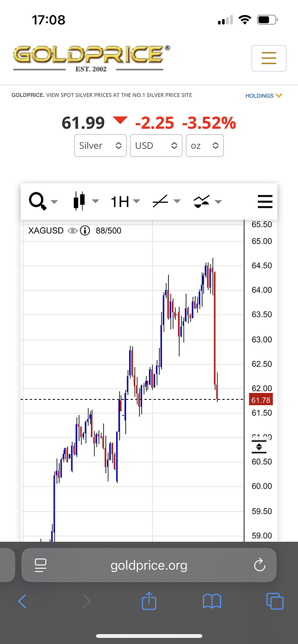Open the chart search zoom tool
298x644 pixels.
coord(38,201)
